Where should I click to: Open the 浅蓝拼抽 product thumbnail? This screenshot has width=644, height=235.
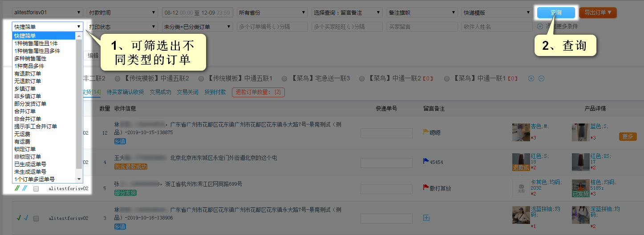521,215
